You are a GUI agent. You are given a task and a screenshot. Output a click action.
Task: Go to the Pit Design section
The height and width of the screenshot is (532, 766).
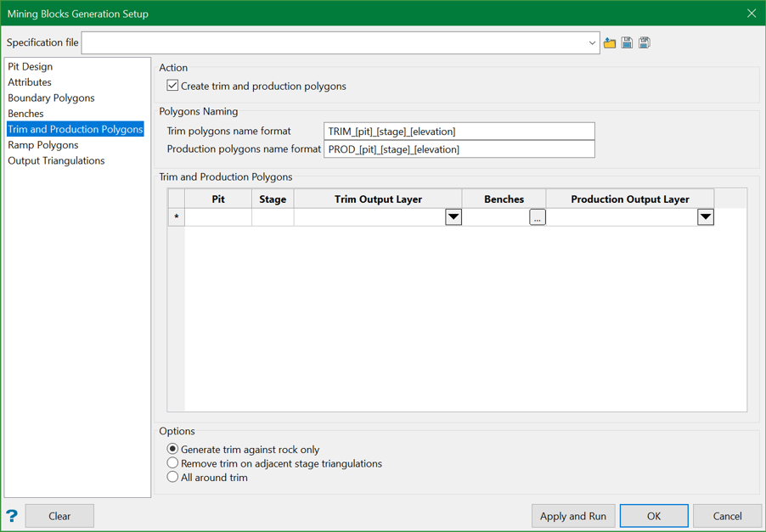point(31,66)
